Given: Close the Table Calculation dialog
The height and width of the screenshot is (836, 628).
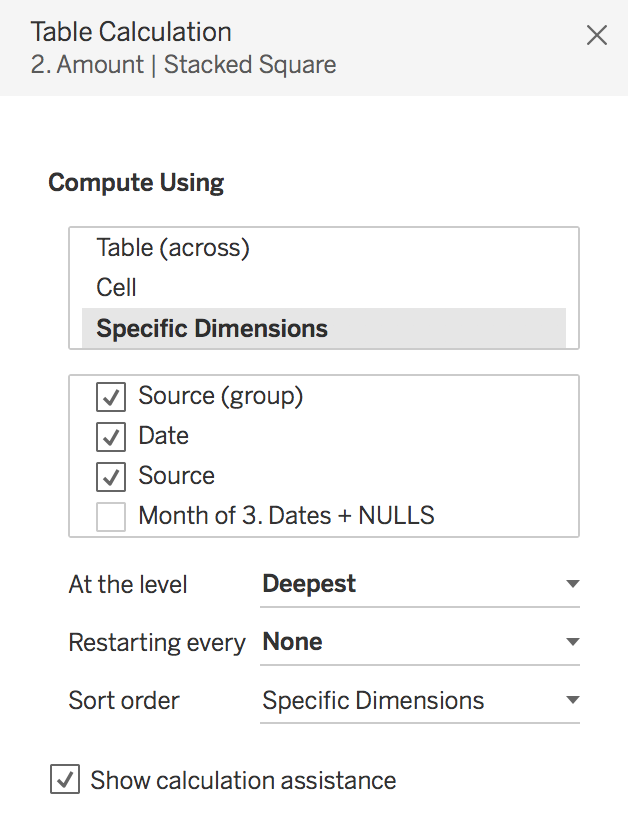Looking at the screenshot, I should (x=597, y=36).
